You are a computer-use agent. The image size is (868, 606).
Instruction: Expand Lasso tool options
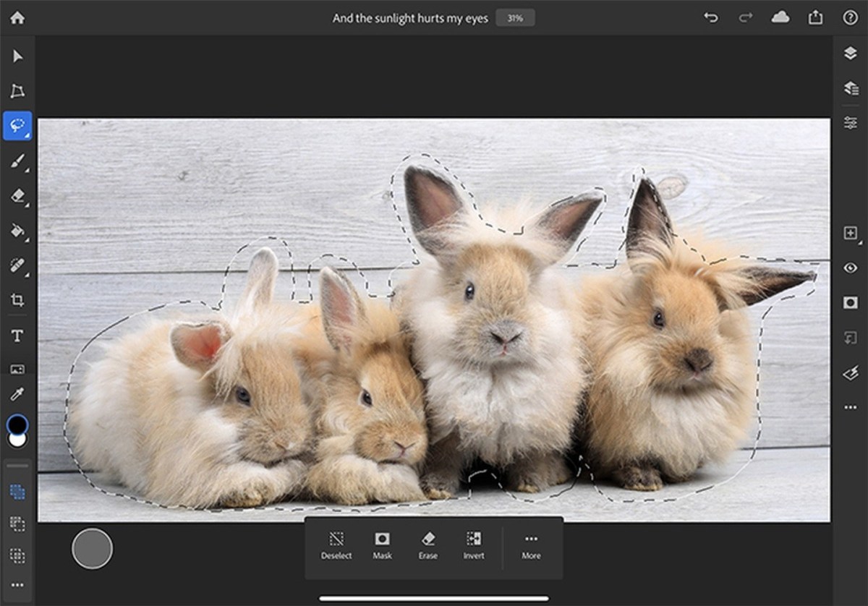click(x=27, y=135)
